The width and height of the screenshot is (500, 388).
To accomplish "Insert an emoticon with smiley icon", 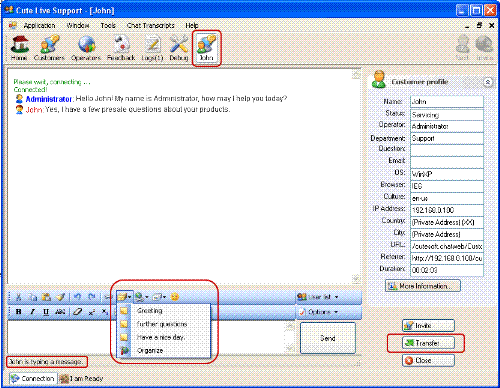I will (x=175, y=297).
